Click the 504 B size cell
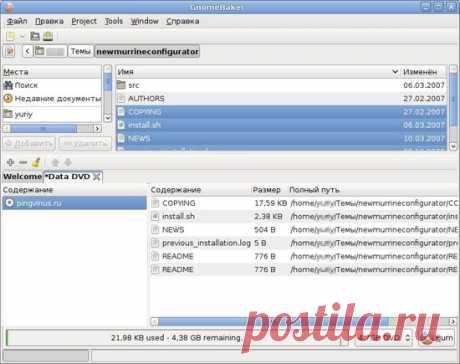460x364 pixels. click(265, 230)
